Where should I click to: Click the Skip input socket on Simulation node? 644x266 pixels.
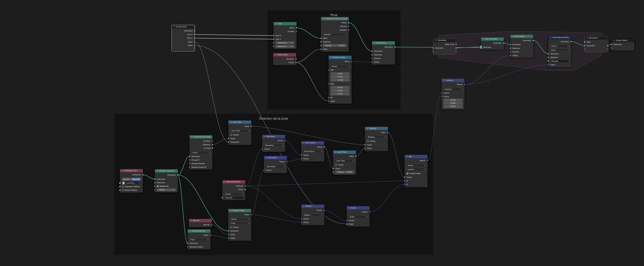point(585,42)
